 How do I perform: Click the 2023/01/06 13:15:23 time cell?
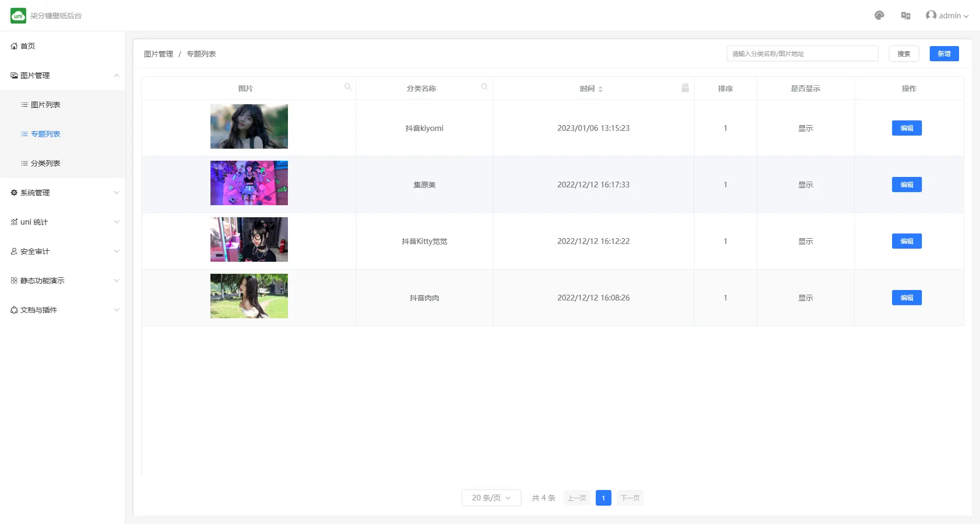pyautogui.click(x=594, y=128)
